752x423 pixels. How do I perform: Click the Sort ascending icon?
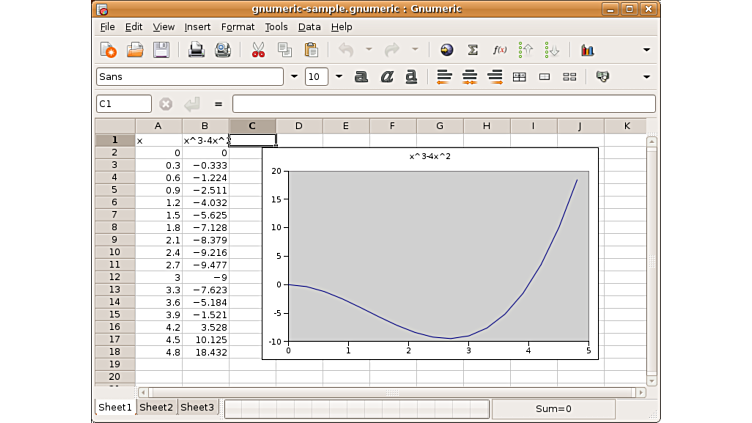pos(526,50)
